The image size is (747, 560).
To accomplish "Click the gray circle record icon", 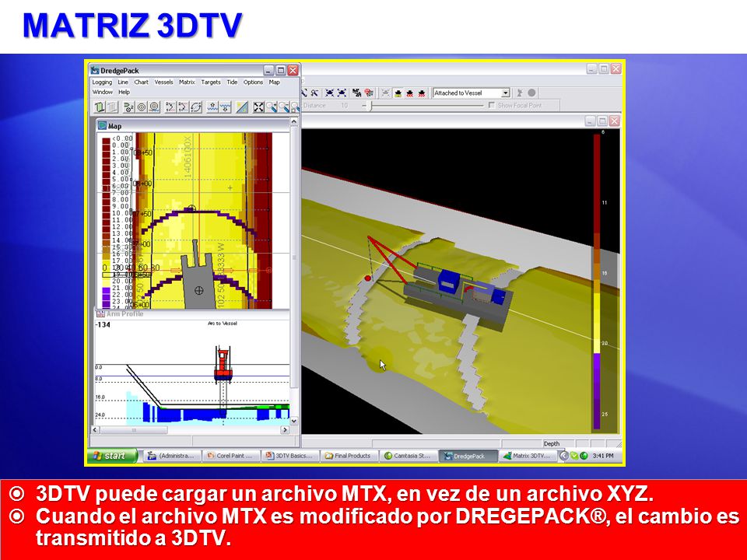I will 531,93.
